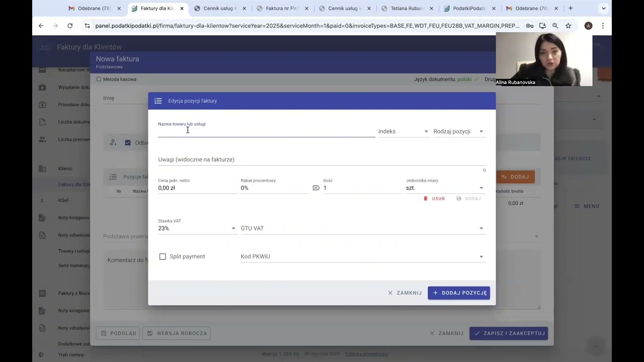Open the Stawka VAT 23% dropdown
Viewport: 644px width, 362px height.
point(197,228)
